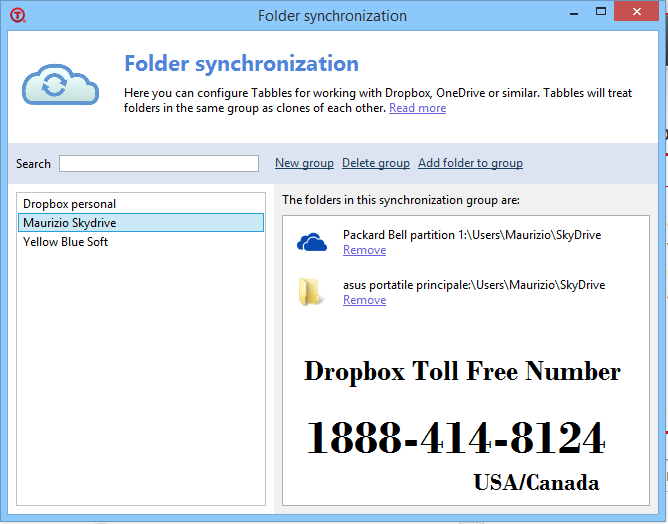Click the cloud sync icon in header

pos(60,85)
